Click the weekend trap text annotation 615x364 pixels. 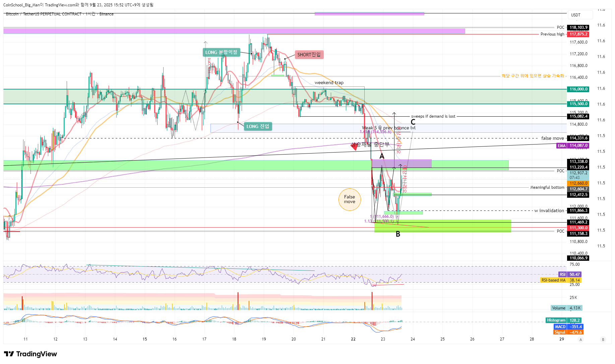[x=329, y=83]
